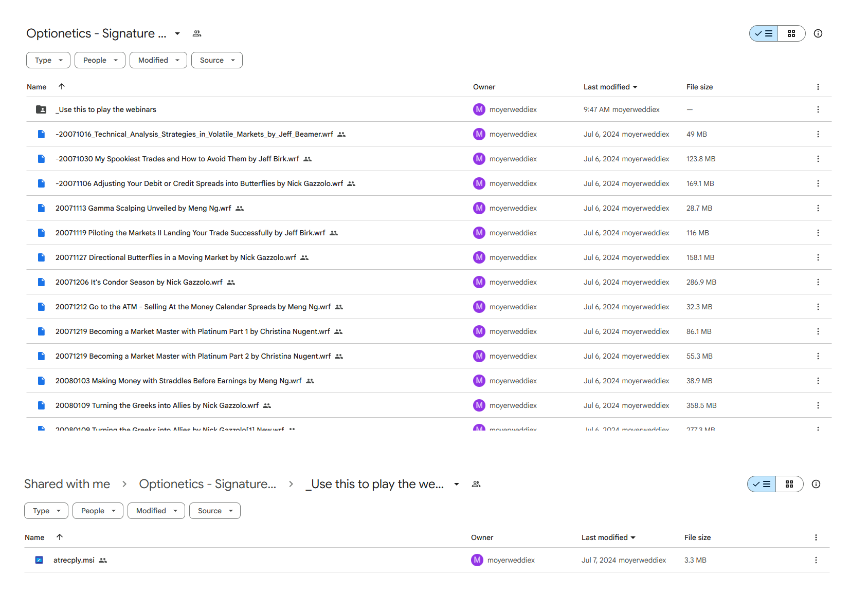Open Last modified sort options in upper list

(x=610, y=87)
